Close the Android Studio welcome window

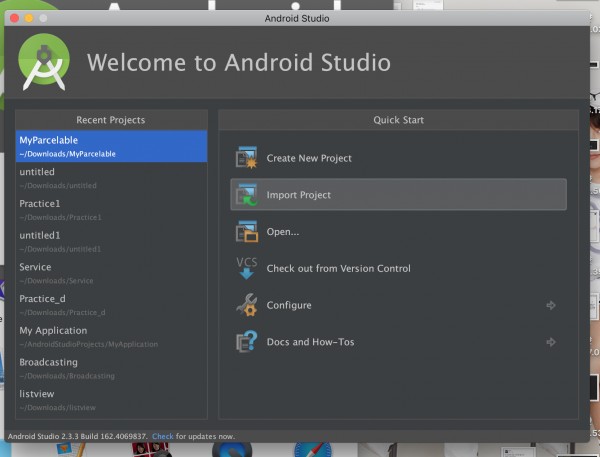(15, 18)
